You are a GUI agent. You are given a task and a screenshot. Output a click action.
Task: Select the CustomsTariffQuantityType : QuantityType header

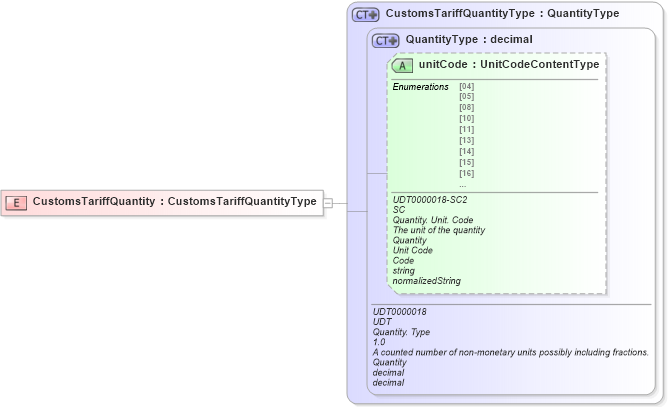[x=502, y=14]
